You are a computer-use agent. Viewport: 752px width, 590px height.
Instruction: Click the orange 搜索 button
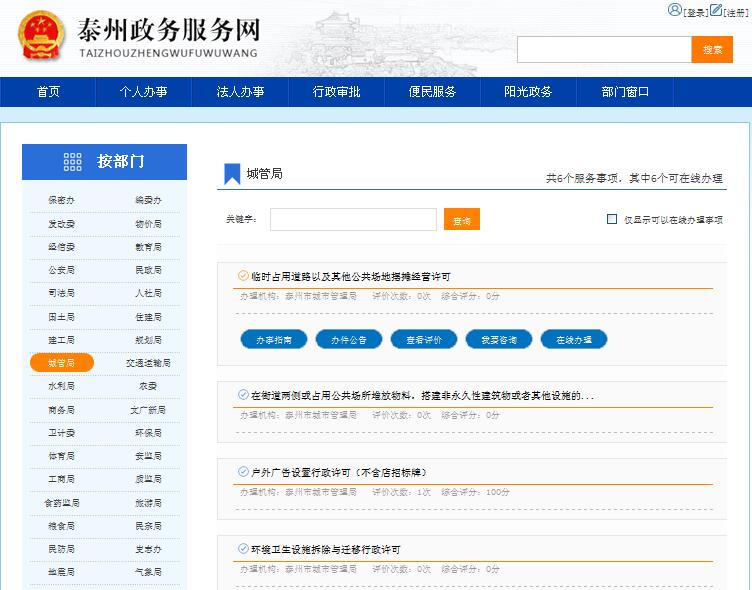[x=712, y=50]
